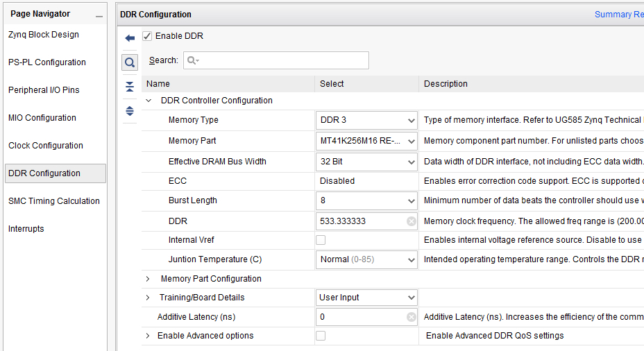The width and height of the screenshot is (644, 351).
Task: Click inside the Search input field
Action: [276, 60]
